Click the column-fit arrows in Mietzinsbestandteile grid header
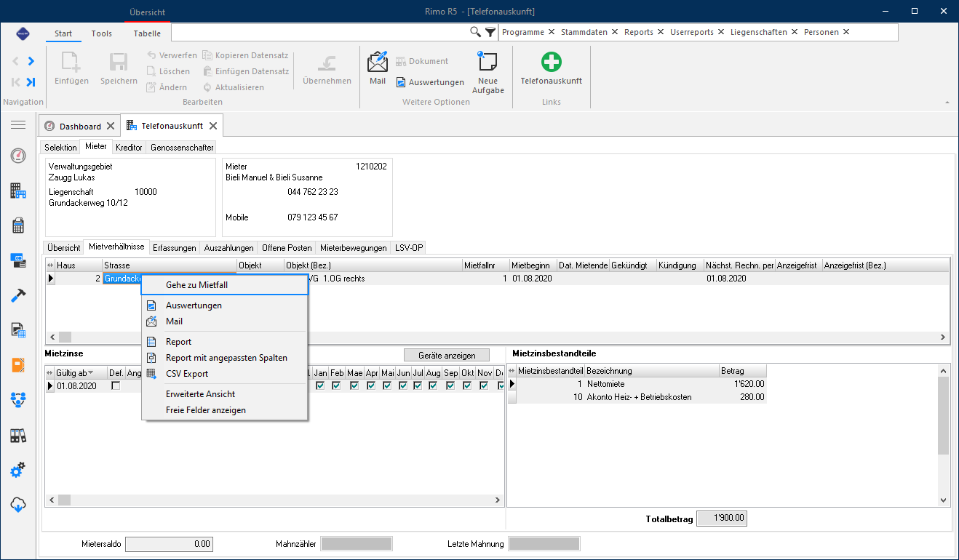The image size is (959, 560). pyautogui.click(x=512, y=371)
